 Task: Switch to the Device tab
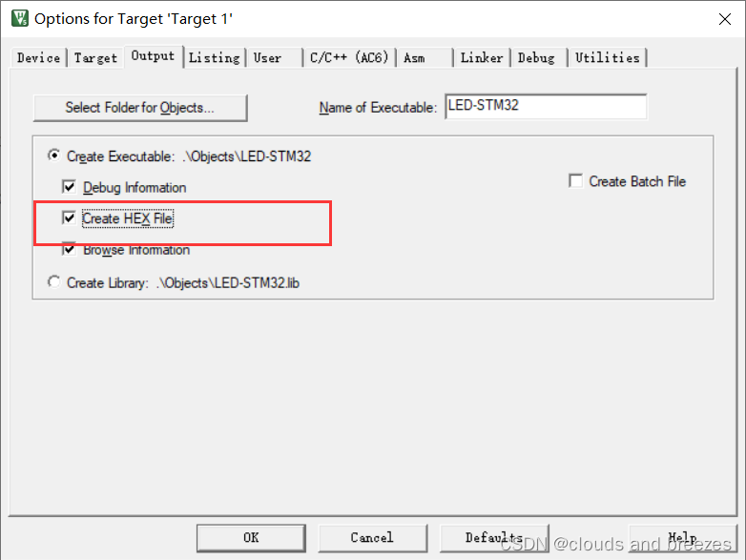pyautogui.click(x=38, y=58)
